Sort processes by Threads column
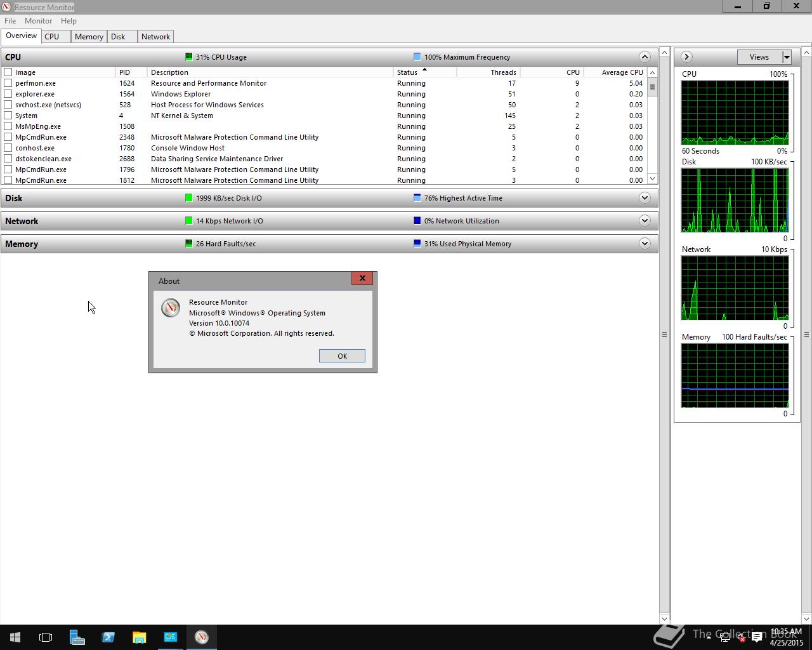 pyautogui.click(x=488, y=72)
